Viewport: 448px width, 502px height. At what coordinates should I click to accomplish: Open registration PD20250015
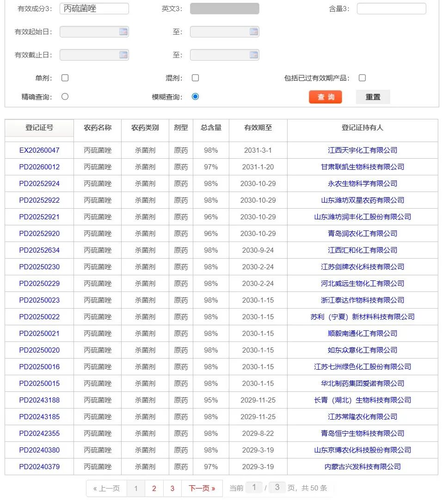(x=39, y=383)
